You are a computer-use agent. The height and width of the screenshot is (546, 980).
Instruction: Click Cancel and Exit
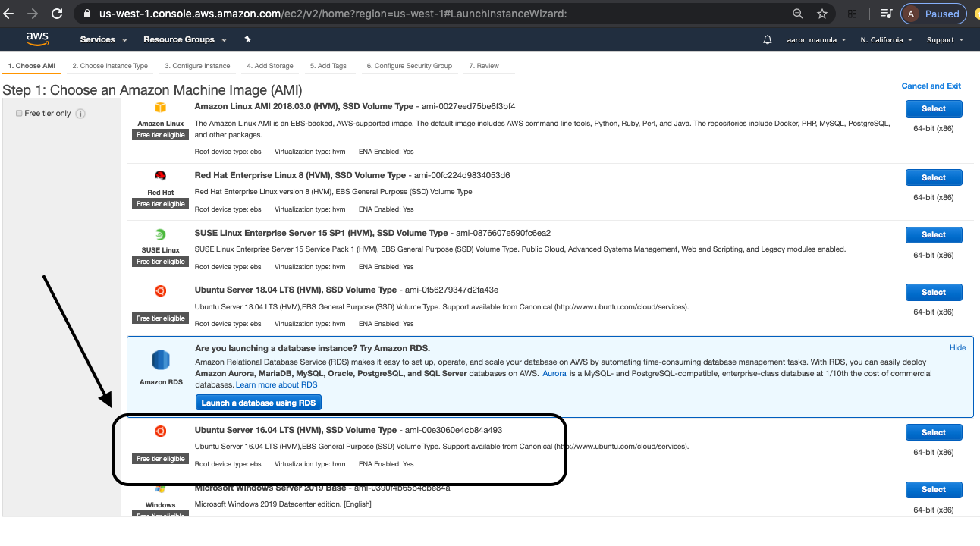tap(931, 86)
